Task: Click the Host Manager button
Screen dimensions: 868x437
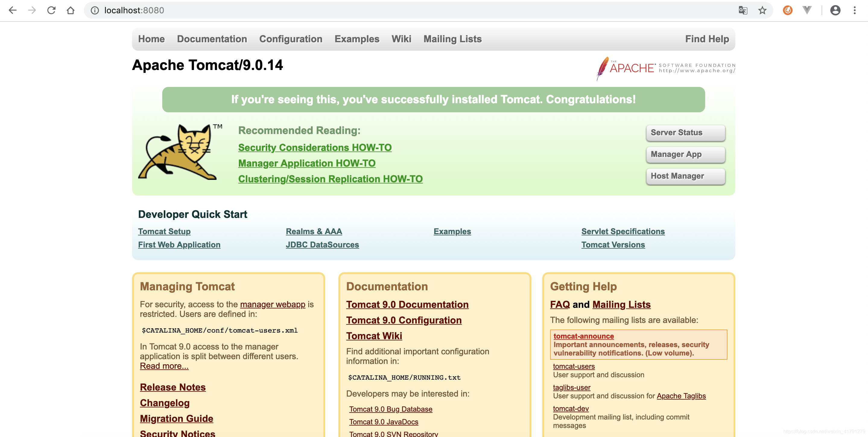Action: tap(685, 176)
